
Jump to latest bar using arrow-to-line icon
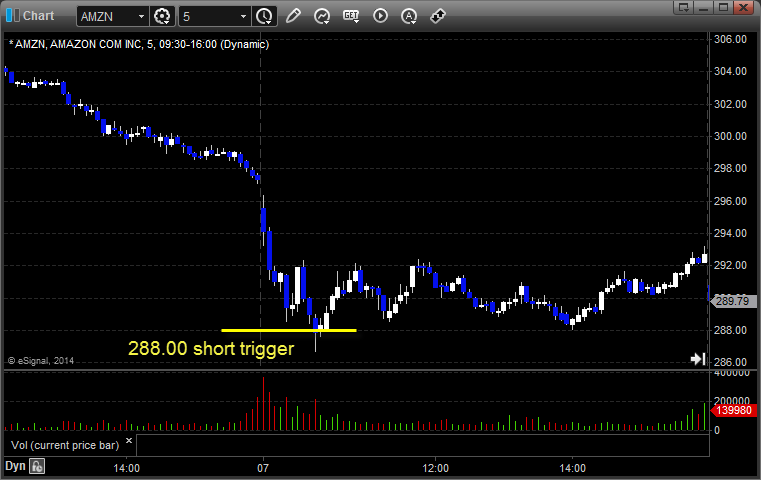click(698, 359)
